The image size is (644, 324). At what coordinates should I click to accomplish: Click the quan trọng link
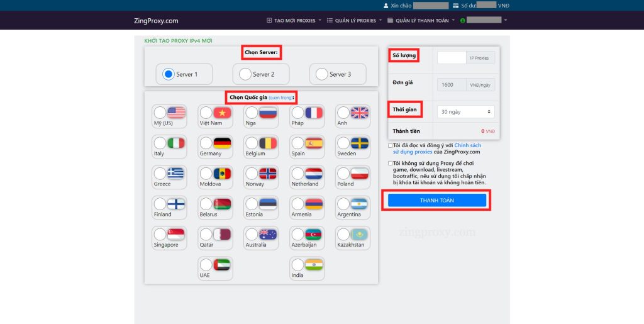(x=280, y=98)
